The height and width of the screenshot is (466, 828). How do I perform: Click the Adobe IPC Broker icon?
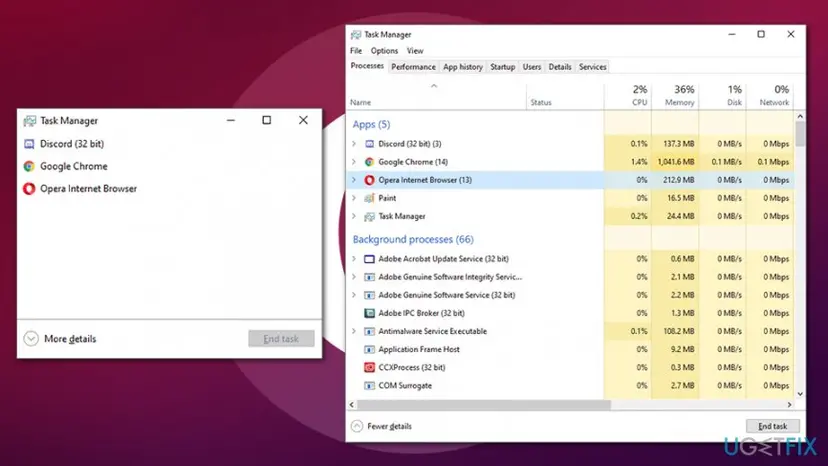[370, 313]
